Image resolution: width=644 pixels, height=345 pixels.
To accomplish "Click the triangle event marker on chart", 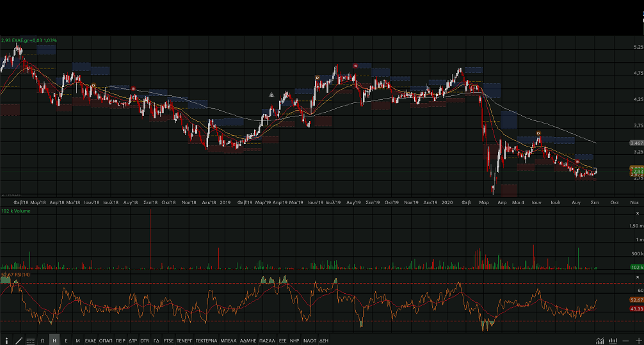I will pos(271,95).
